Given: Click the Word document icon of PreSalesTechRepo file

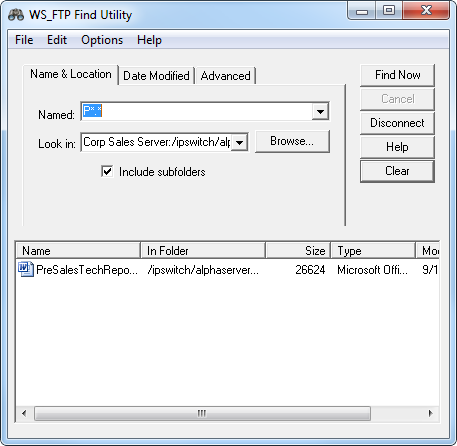Looking at the screenshot, I should point(26,269).
